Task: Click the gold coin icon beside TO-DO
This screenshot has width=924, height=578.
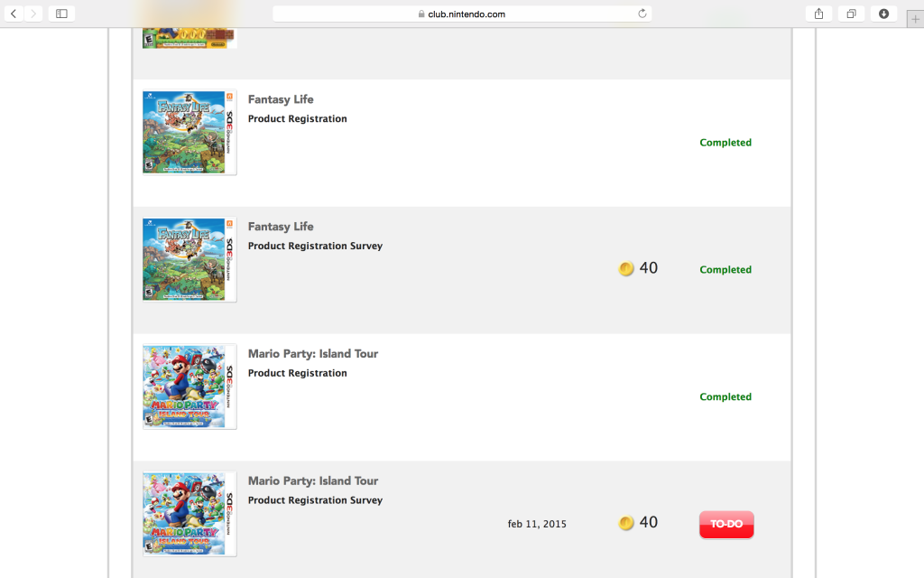Action: click(x=626, y=523)
